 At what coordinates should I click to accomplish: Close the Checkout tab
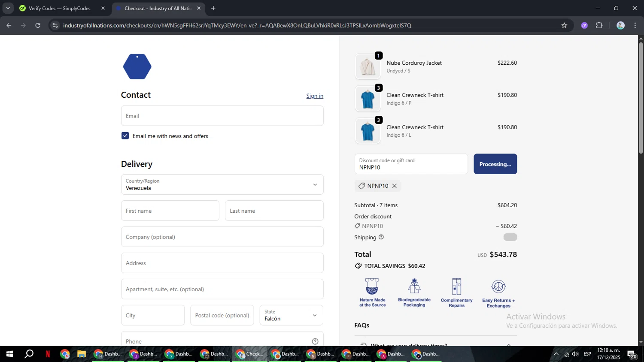click(199, 8)
